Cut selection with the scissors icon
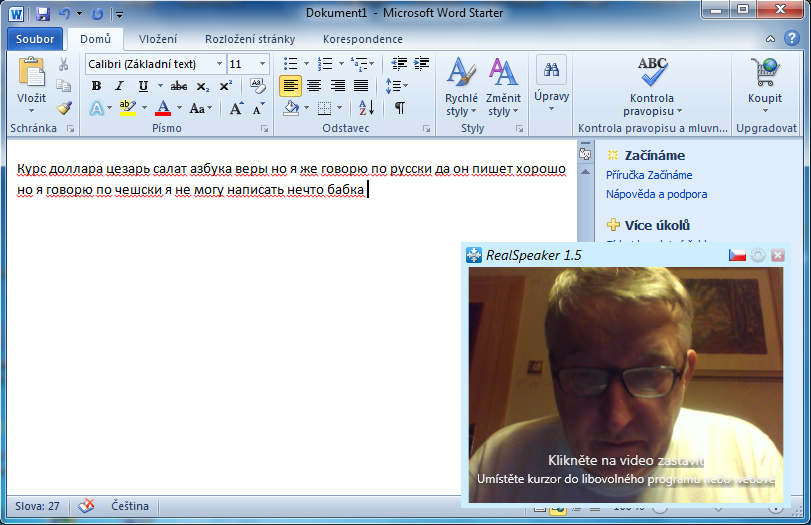Viewport: 811px width, 525px height. (63, 64)
